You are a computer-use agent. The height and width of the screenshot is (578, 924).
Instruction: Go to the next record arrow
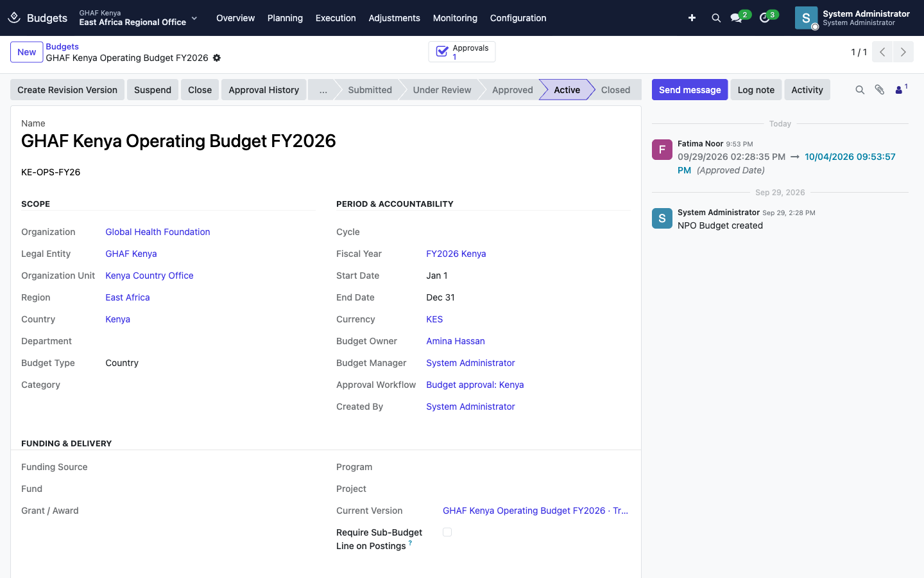(903, 52)
